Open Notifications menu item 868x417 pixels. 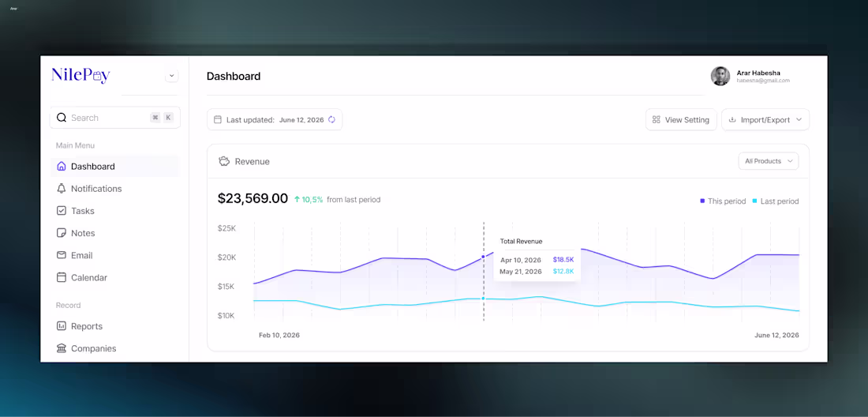(x=115, y=189)
